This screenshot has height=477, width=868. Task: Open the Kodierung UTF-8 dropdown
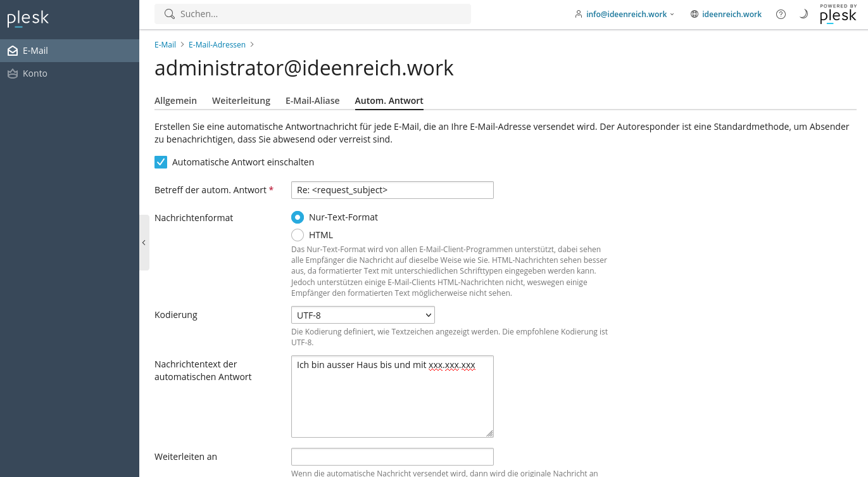[x=363, y=315]
